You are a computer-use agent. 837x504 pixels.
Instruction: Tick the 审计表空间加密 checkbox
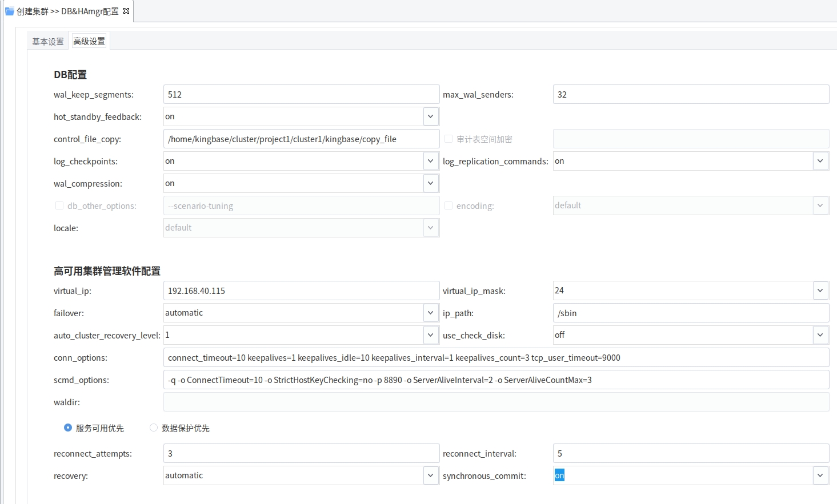click(x=448, y=139)
